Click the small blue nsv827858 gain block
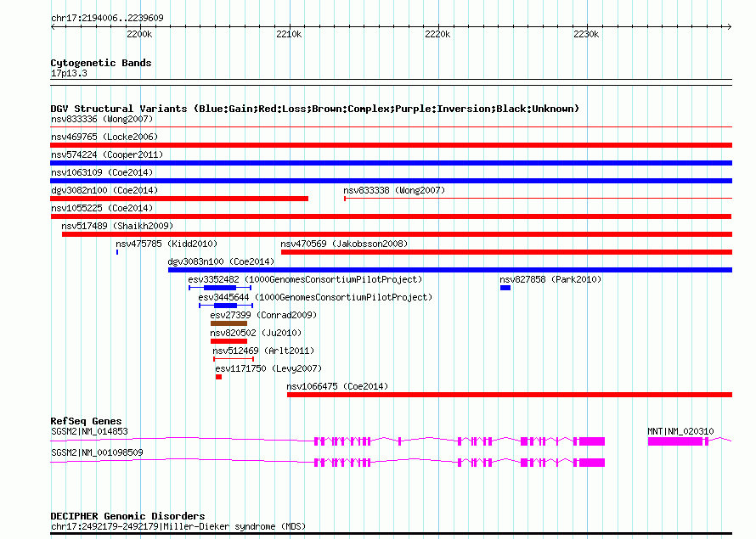The height and width of the screenshot is (539, 756). click(505, 288)
